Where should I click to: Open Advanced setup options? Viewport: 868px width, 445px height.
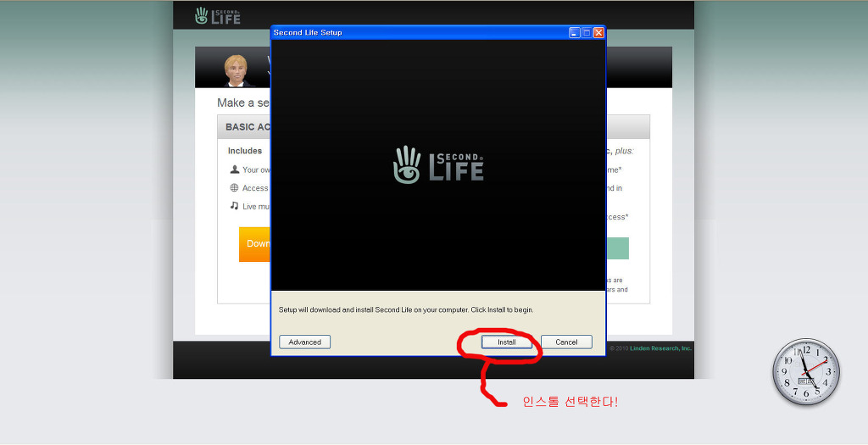point(304,342)
